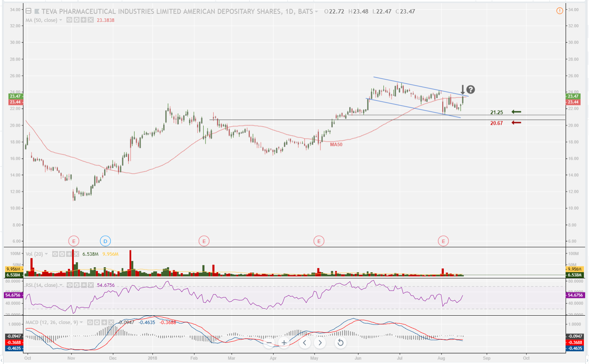Expand the RSI (14, close) indicator menu

(x=61, y=285)
